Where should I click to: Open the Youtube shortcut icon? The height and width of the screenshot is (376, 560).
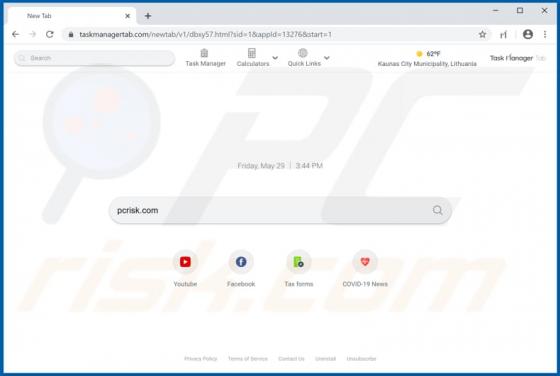[185, 262]
